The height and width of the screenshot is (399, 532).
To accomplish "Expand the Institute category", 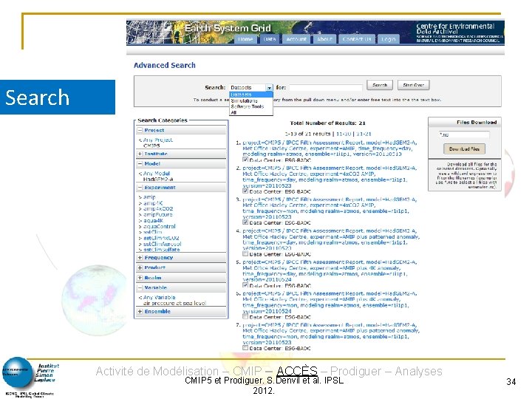I will (140, 154).
